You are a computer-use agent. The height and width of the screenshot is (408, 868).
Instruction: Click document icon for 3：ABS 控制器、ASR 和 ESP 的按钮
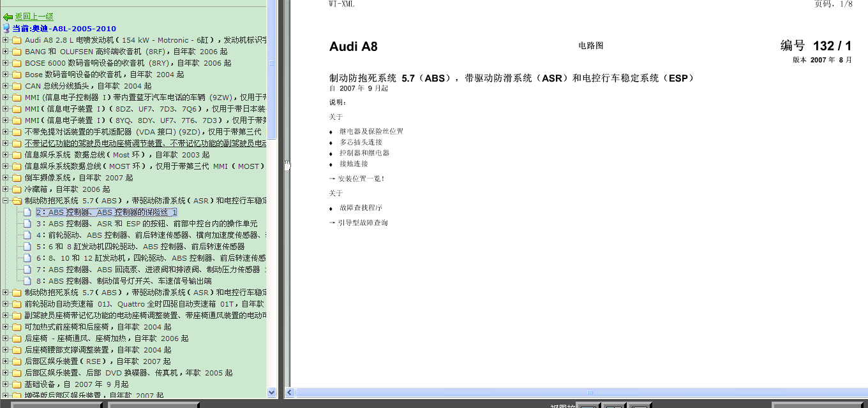click(x=27, y=224)
